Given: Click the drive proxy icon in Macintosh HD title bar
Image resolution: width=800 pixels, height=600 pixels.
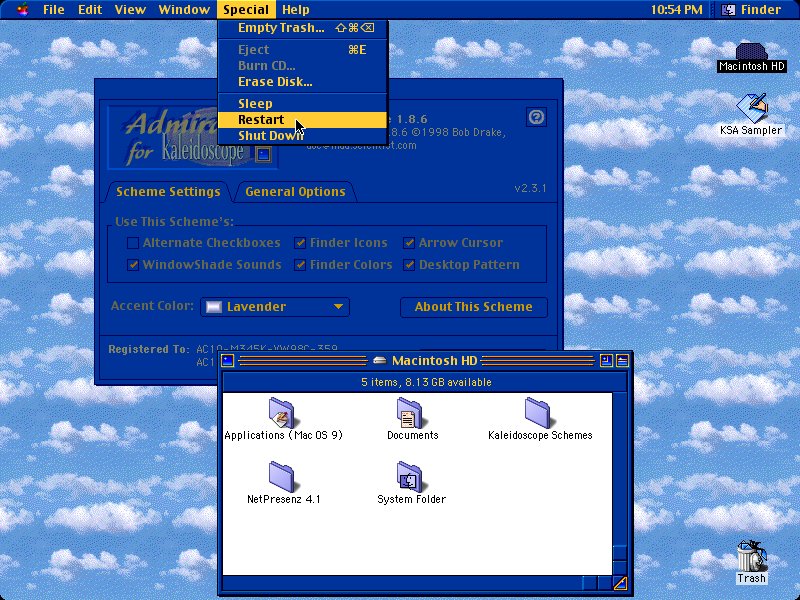Looking at the screenshot, I should (380, 361).
